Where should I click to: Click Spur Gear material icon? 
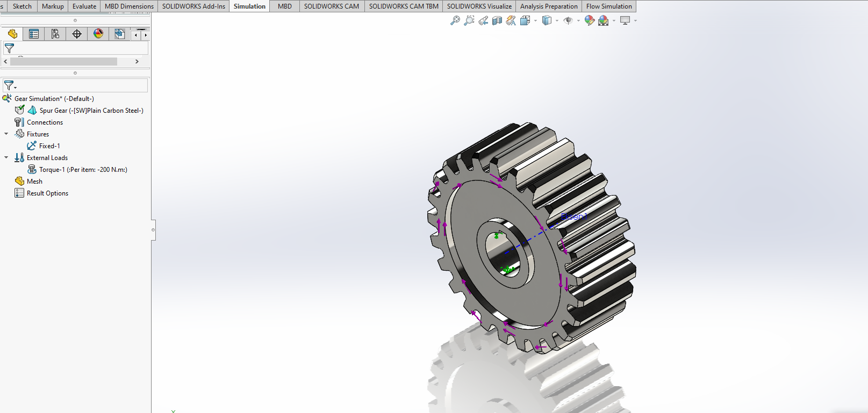[x=32, y=110]
